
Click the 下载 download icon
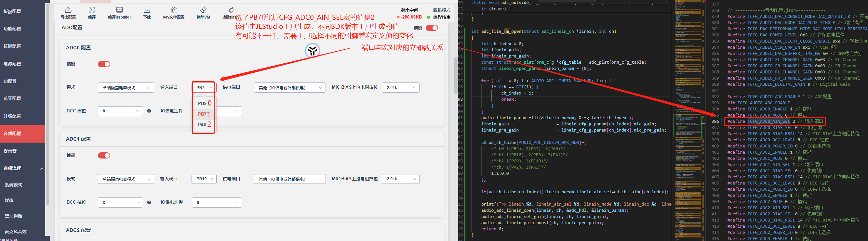147,10
